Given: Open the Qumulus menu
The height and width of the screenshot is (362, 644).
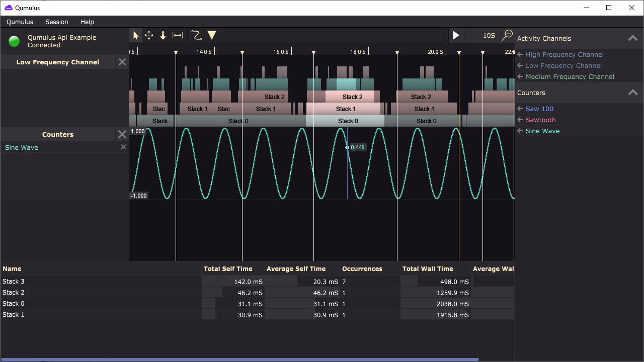Looking at the screenshot, I should 20,22.
